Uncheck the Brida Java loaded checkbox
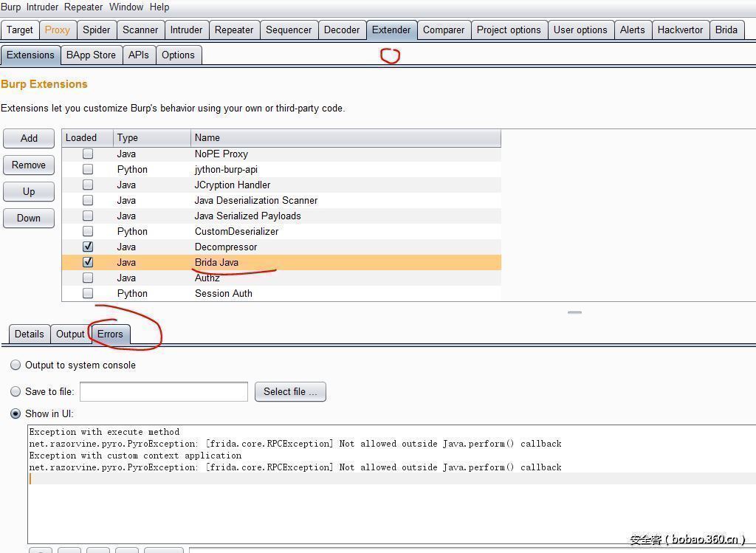Viewport: 756px width, 553px height. coord(88,262)
